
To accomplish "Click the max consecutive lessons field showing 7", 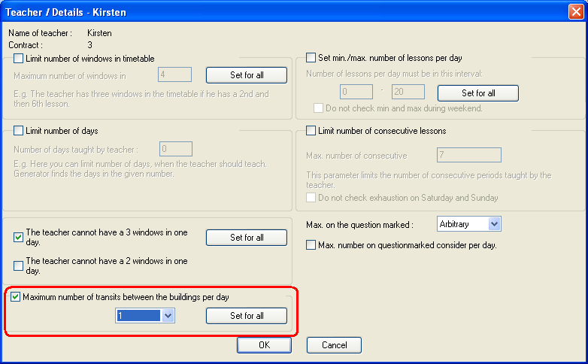I will pyautogui.click(x=468, y=156).
